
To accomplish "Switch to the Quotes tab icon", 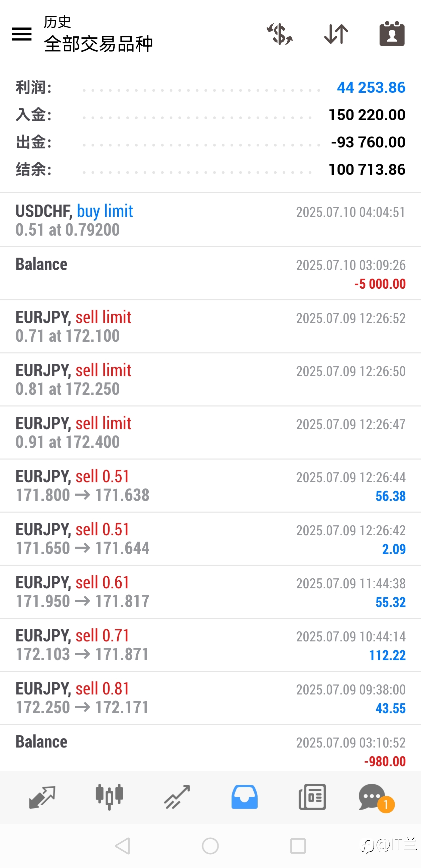I will point(42,797).
